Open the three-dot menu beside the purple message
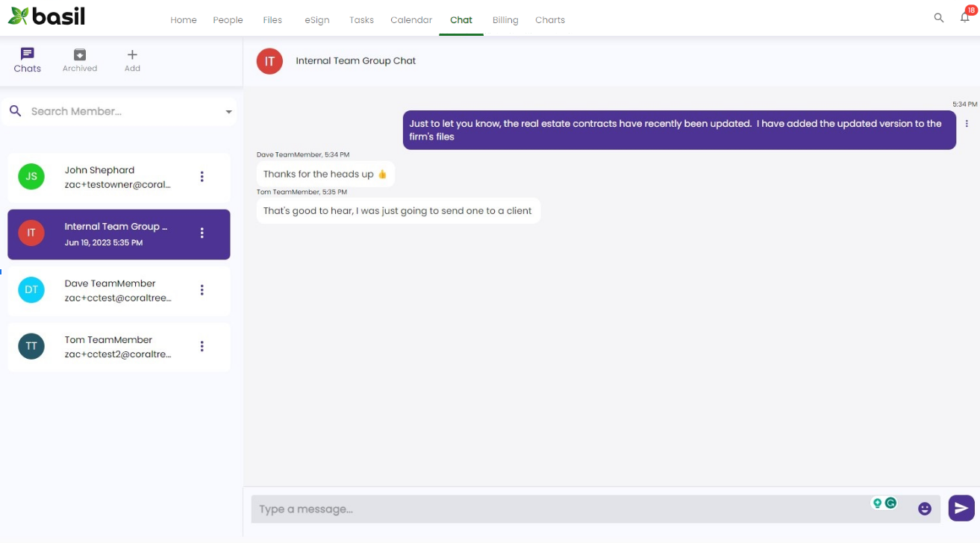 [967, 123]
